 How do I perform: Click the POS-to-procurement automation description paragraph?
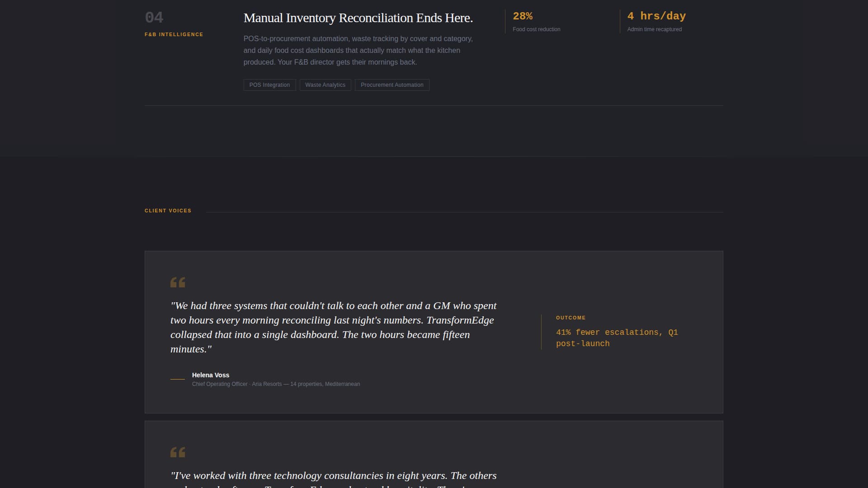point(358,51)
